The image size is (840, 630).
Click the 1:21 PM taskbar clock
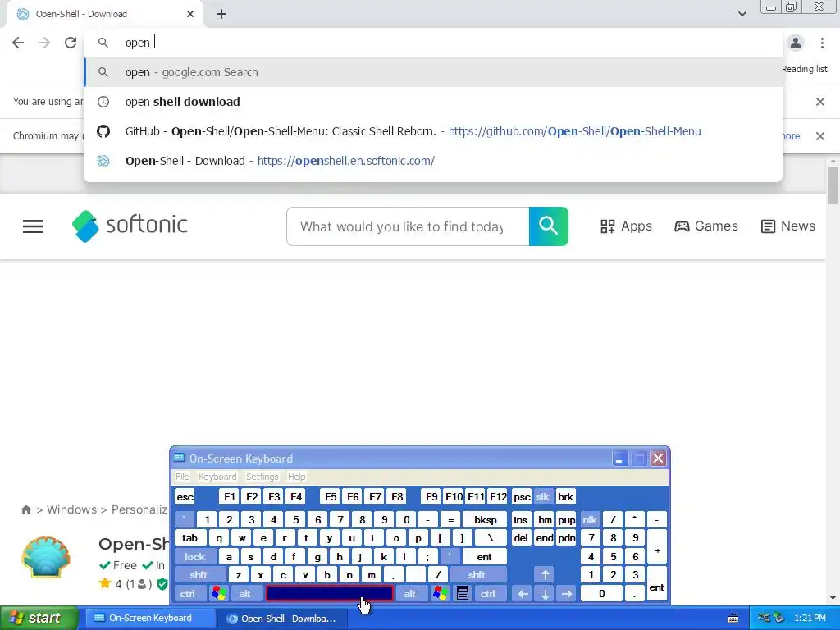(x=810, y=618)
